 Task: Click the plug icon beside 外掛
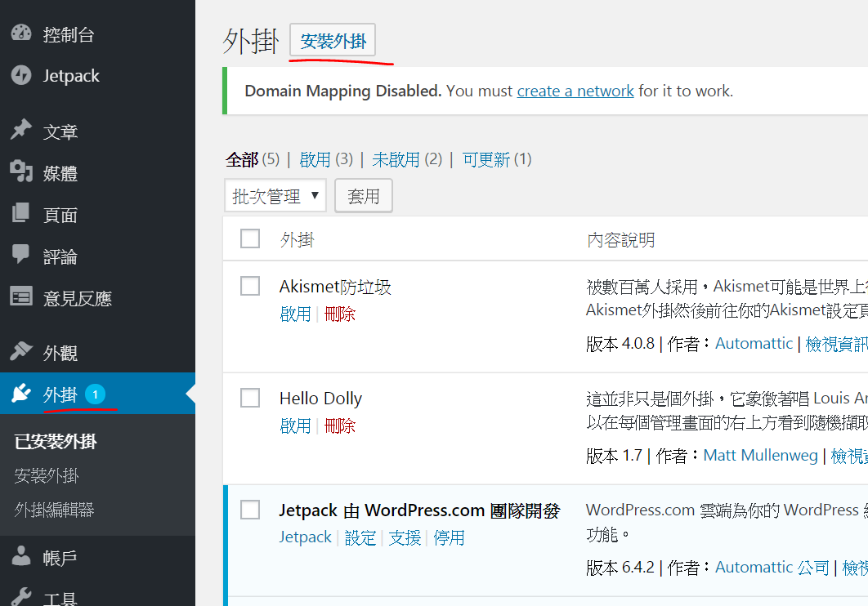[x=21, y=393]
